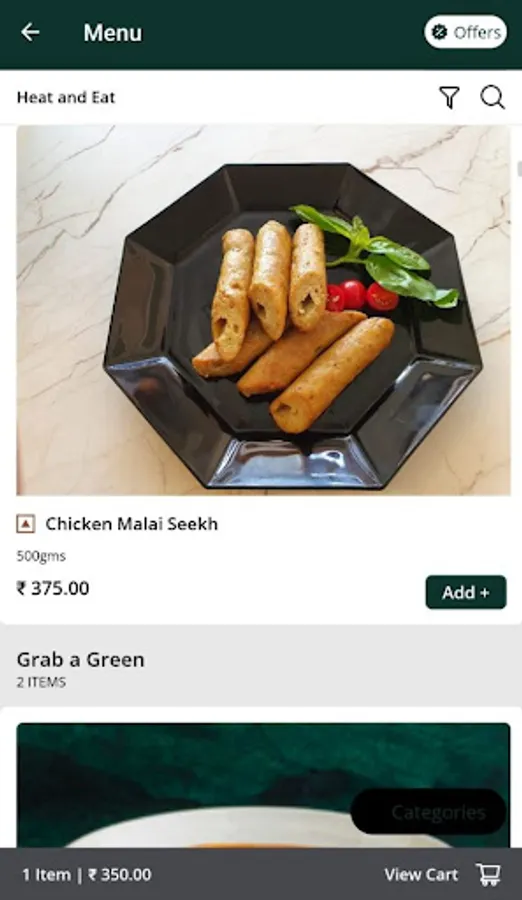Screen dimensions: 522x900
Task: Click the non-veg indicator icon
Action: (26, 524)
